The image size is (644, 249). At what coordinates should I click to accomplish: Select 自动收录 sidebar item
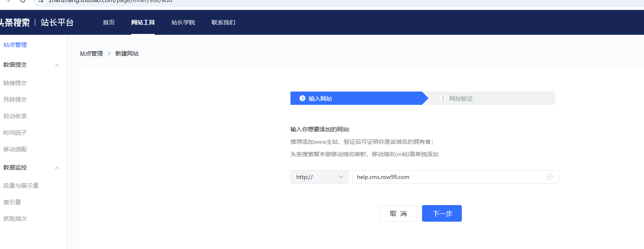coord(15,116)
